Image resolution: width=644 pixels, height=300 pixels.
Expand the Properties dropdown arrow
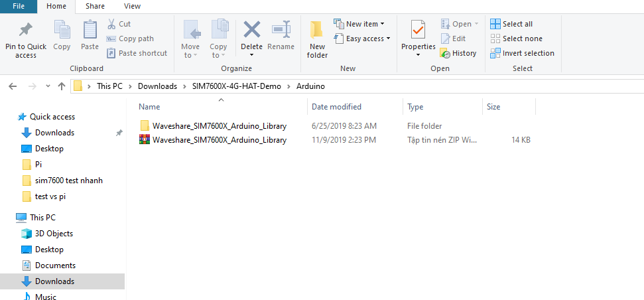(x=418, y=55)
